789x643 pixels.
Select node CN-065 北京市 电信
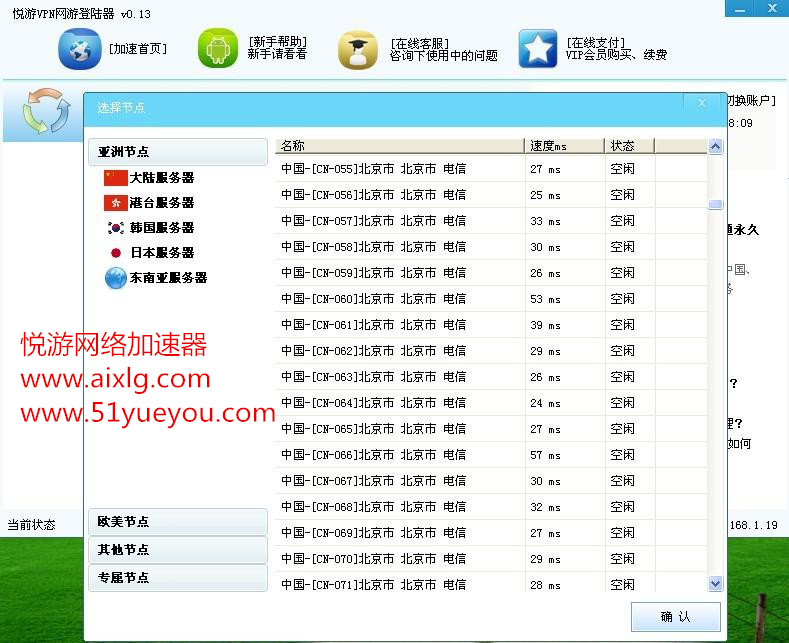pos(491,429)
